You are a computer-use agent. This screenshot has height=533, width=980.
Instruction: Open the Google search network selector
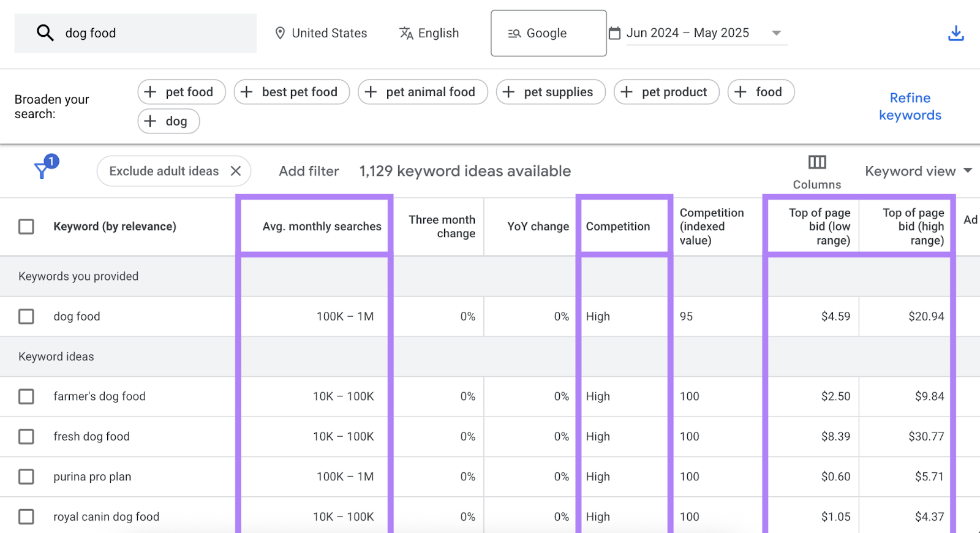tap(548, 33)
